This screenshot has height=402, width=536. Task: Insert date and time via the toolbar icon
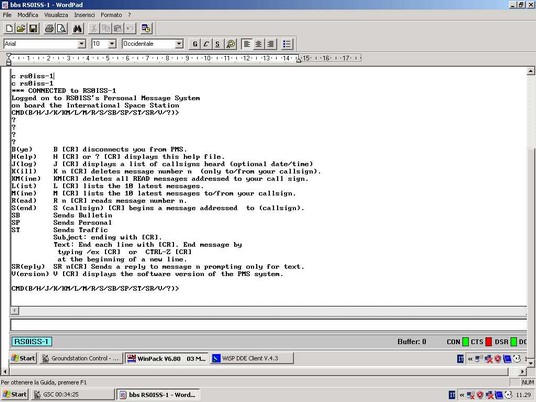[x=146, y=28]
